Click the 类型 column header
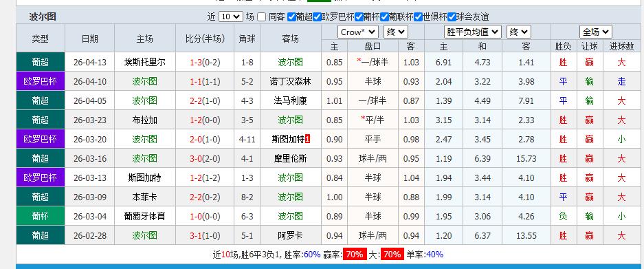 [x=41, y=39]
